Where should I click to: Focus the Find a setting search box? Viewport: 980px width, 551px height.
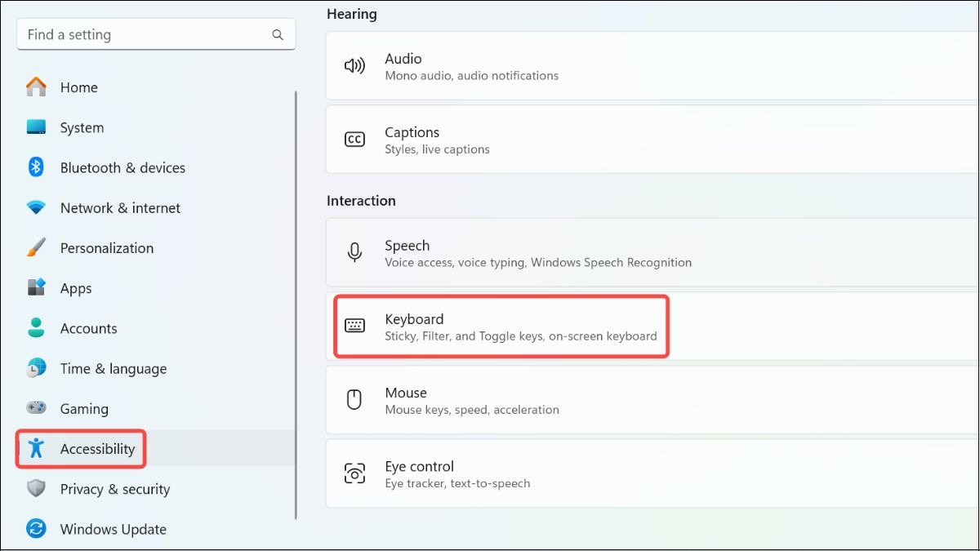pos(156,35)
